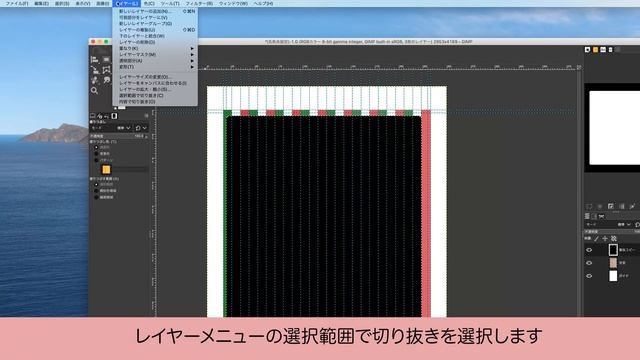Select the second fill type radio button
Image resolution: width=640 pixels, height=360 pixels.
coord(96,154)
